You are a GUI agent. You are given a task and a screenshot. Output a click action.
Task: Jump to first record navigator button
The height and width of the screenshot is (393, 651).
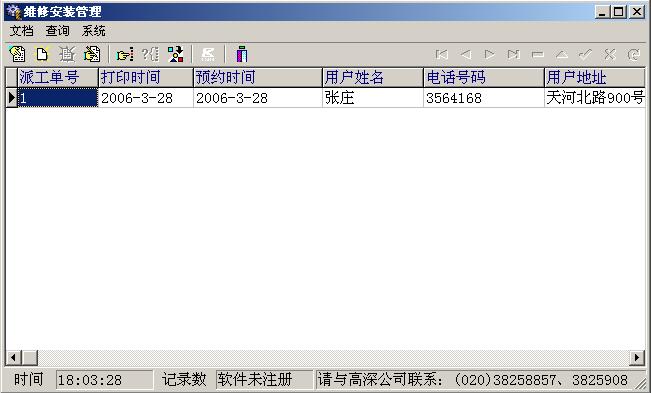[x=442, y=54]
